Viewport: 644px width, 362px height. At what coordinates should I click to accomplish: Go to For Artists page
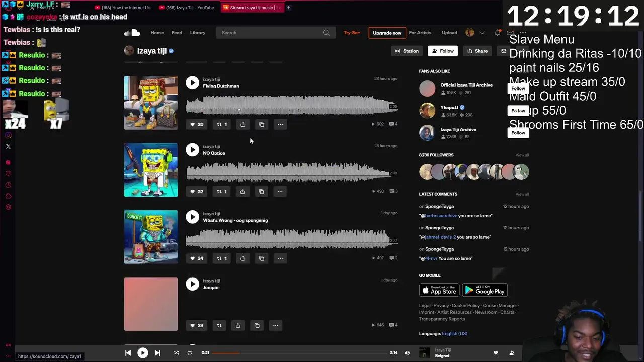[420, 33]
